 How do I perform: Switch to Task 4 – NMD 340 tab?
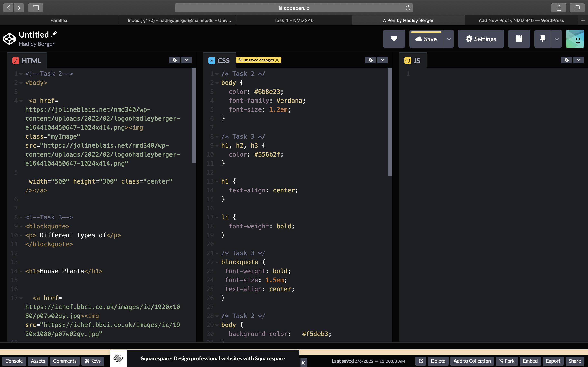click(x=294, y=20)
